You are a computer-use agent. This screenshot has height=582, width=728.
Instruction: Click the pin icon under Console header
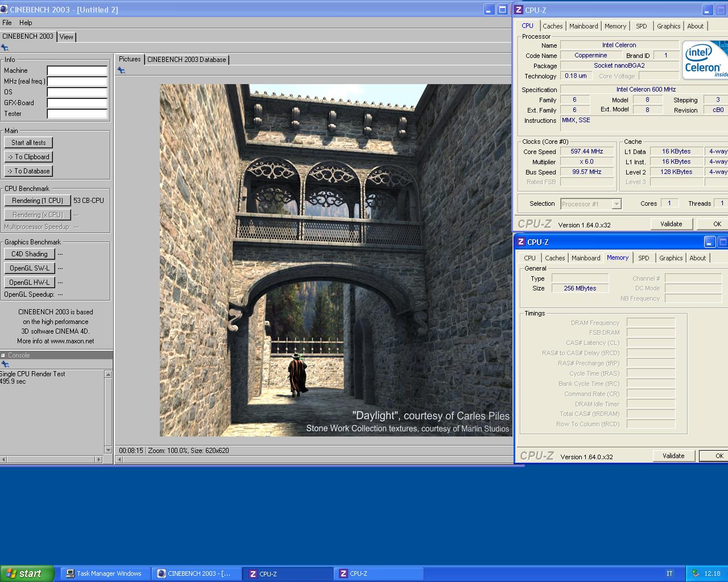point(5,364)
